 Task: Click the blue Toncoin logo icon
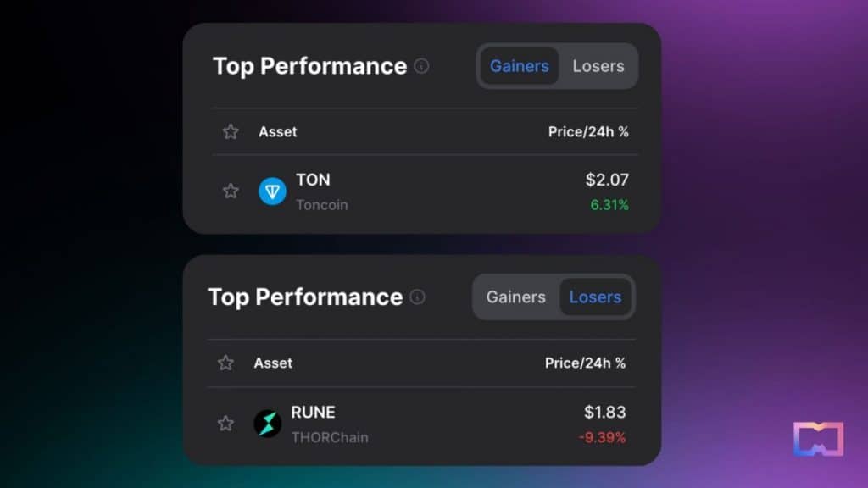point(272,191)
